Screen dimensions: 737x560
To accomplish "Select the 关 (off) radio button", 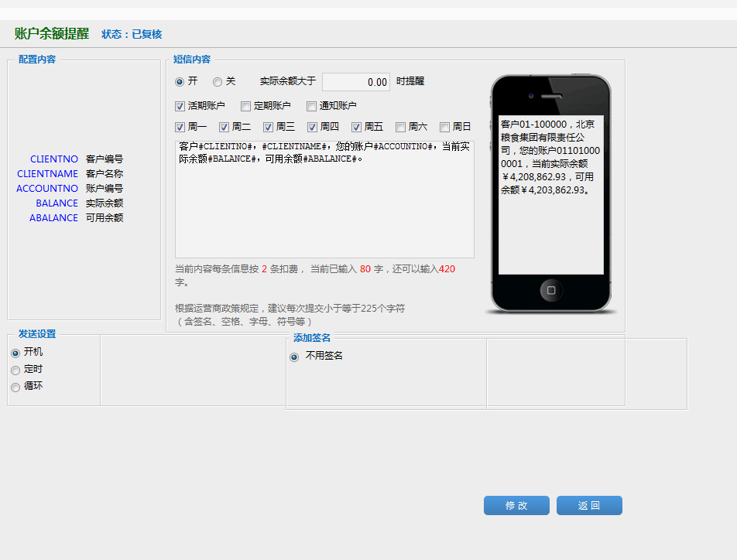I will (x=218, y=82).
